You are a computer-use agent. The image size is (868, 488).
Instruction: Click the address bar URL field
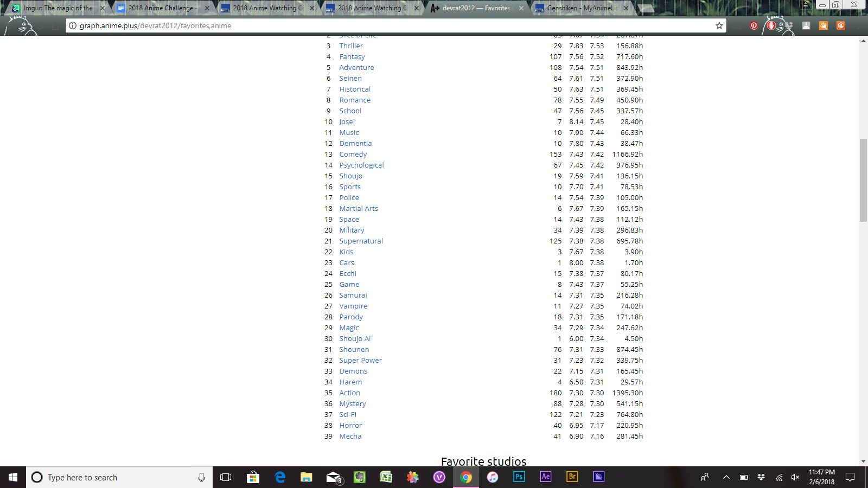point(396,25)
